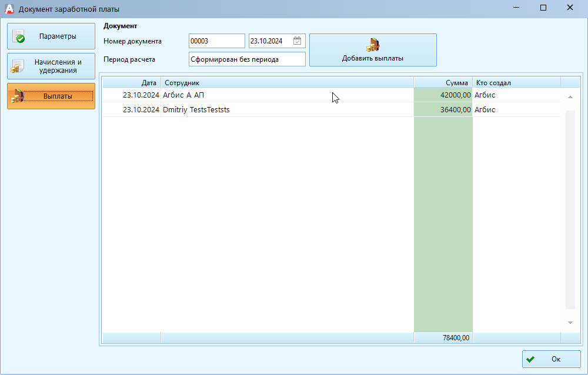Screen dimensions: 588x375
Task: Click the Период расчета field
Action: (x=247, y=59)
